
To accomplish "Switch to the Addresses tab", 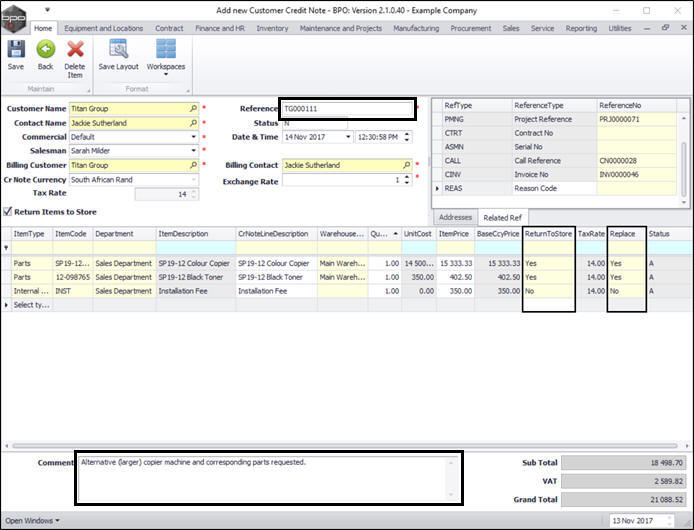I will [x=455, y=217].
